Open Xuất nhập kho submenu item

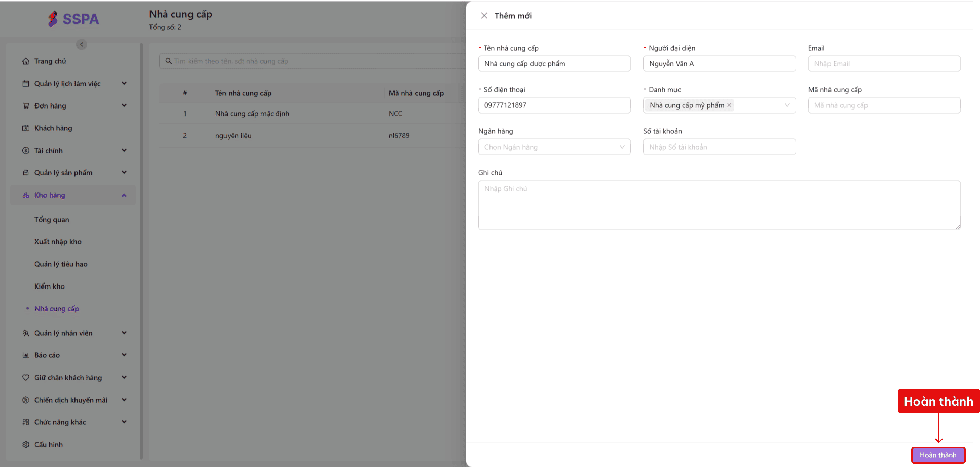coord(58,242)
